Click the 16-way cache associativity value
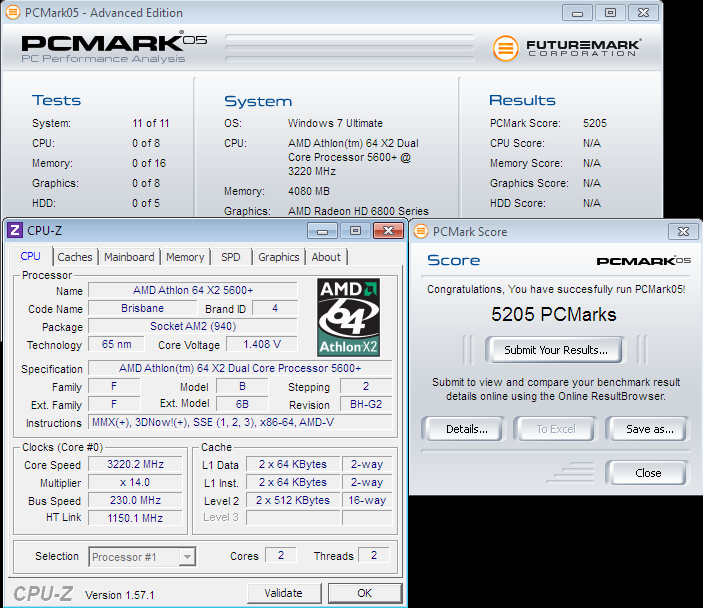The width and height of the screenshot is (703, 608). [367, 500]
